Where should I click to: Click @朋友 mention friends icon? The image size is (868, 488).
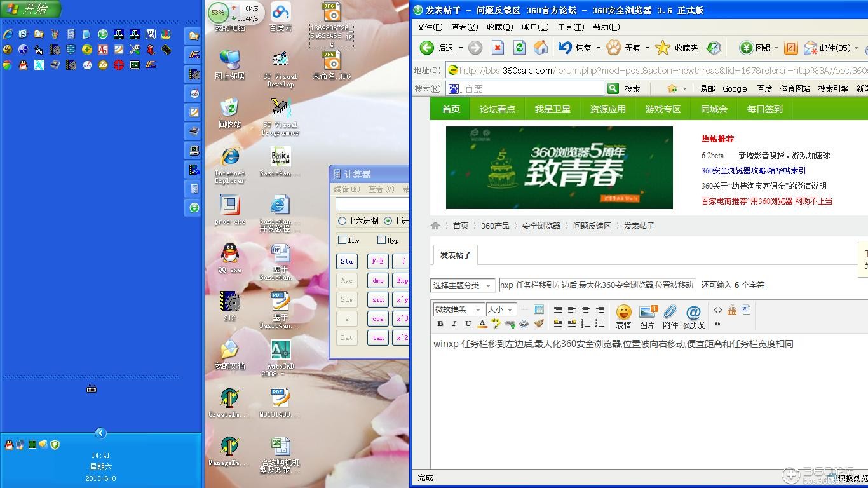tap(694, 316)
